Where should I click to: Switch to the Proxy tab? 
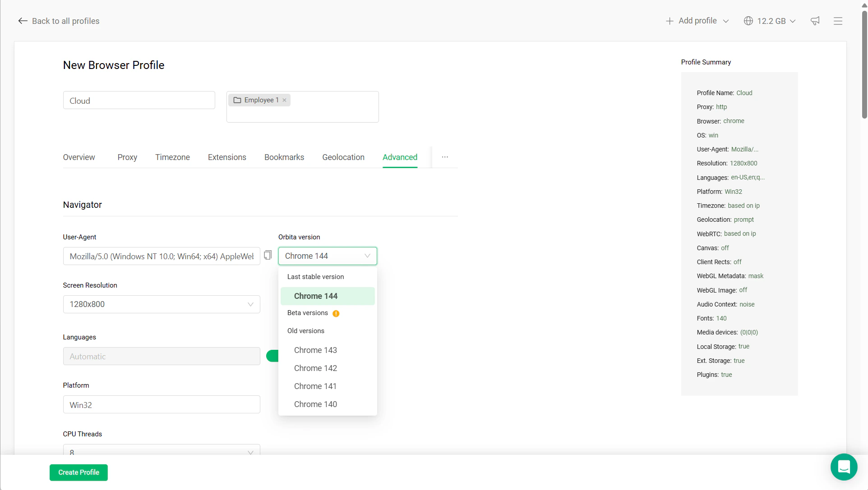[x=127, y=157]
